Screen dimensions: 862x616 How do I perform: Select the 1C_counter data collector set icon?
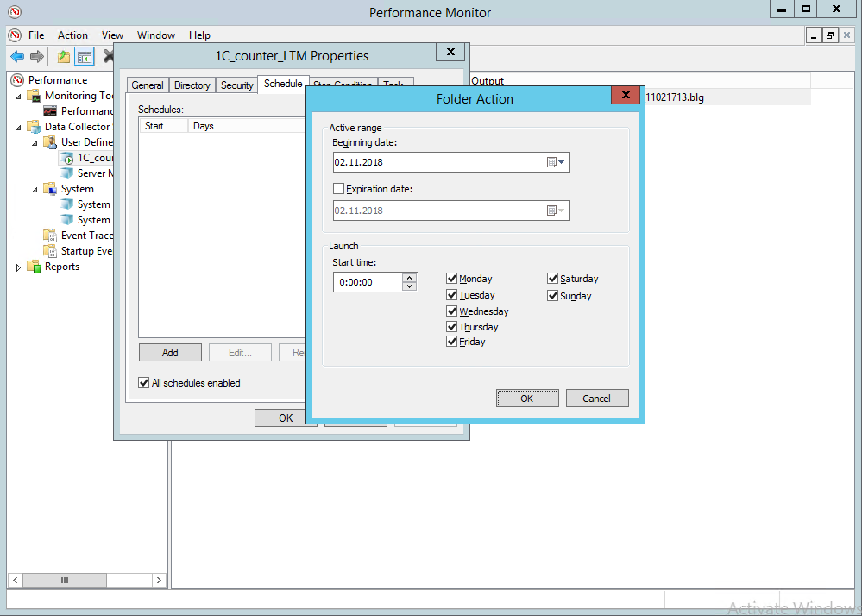click(67, 158)
